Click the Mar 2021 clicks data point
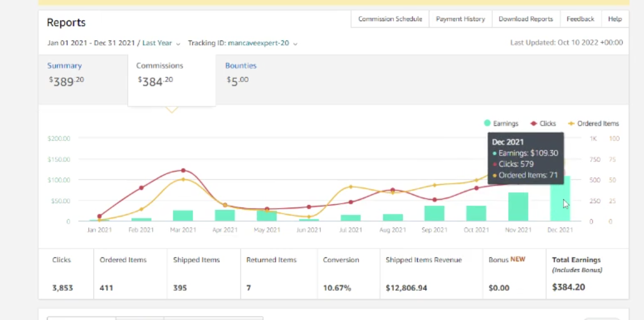 (x=183, y=170)
